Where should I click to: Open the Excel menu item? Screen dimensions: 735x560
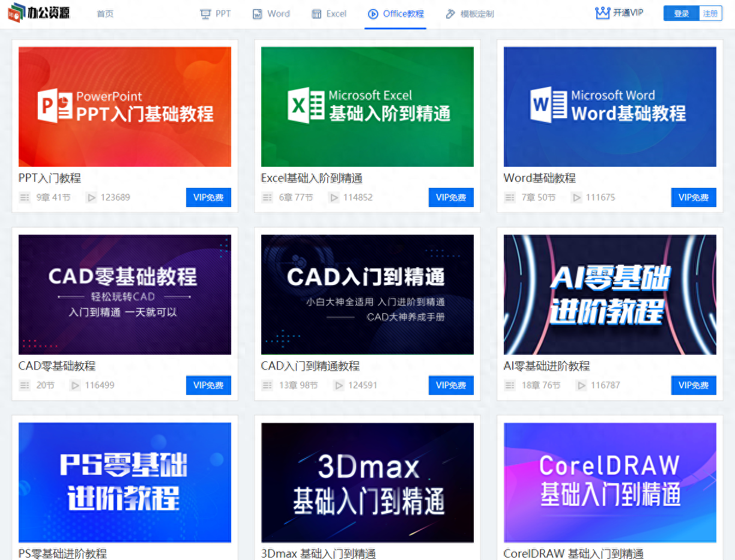tap(336, 14)
